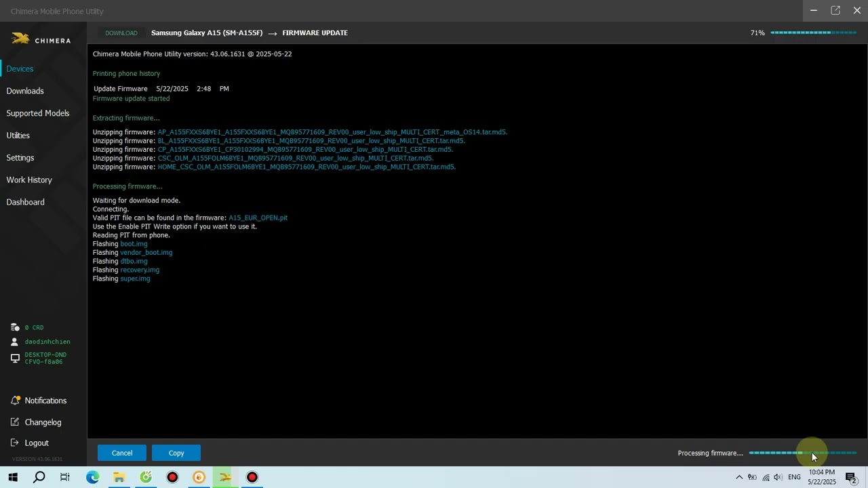Open Notifications
Viewport: 868px width, 488px height.
click(x=45, y=401)
